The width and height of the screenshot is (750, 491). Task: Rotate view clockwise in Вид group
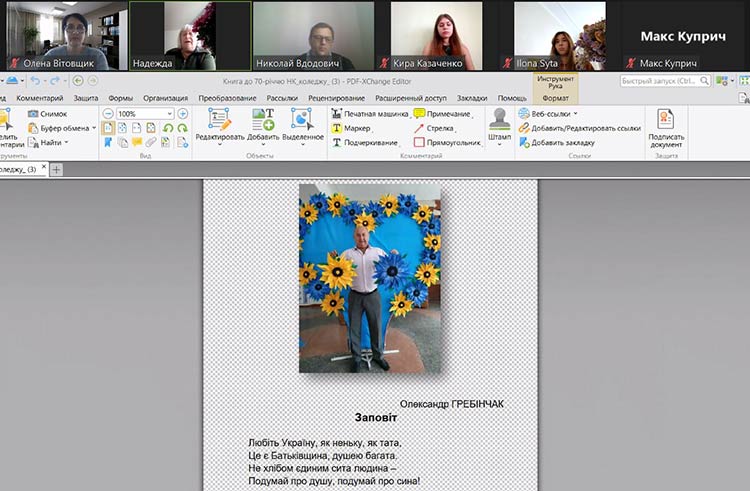pos(182,128)
